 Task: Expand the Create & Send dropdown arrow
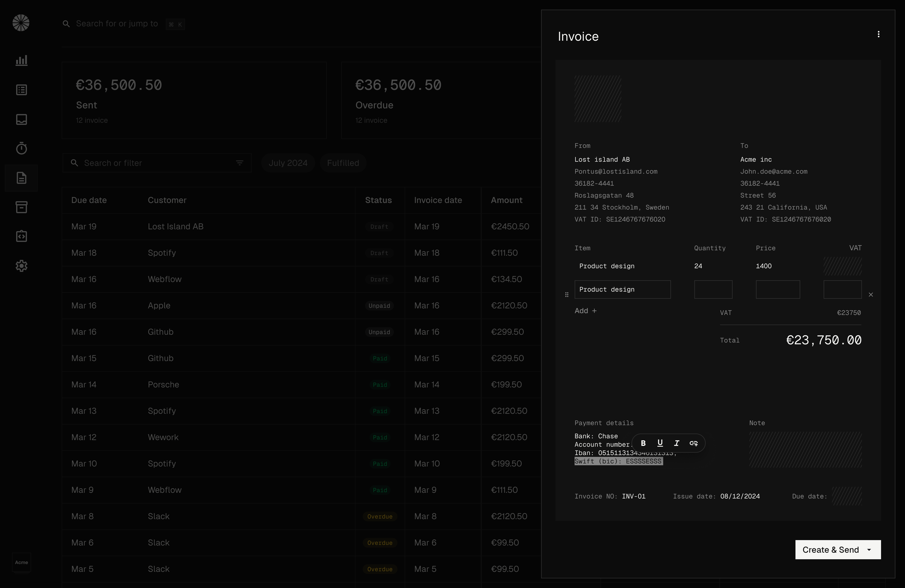pyautogui.click(x=869, y=550)
